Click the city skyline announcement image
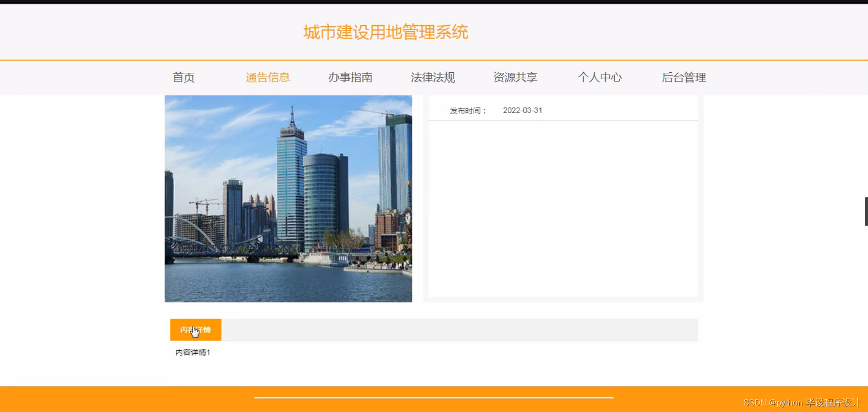 288,198
